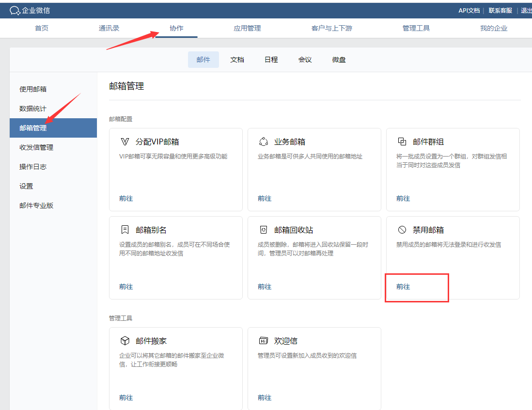Viewport: 532px width, 410px height.
Task: Open the API文档 link
Action: point(469,10)
